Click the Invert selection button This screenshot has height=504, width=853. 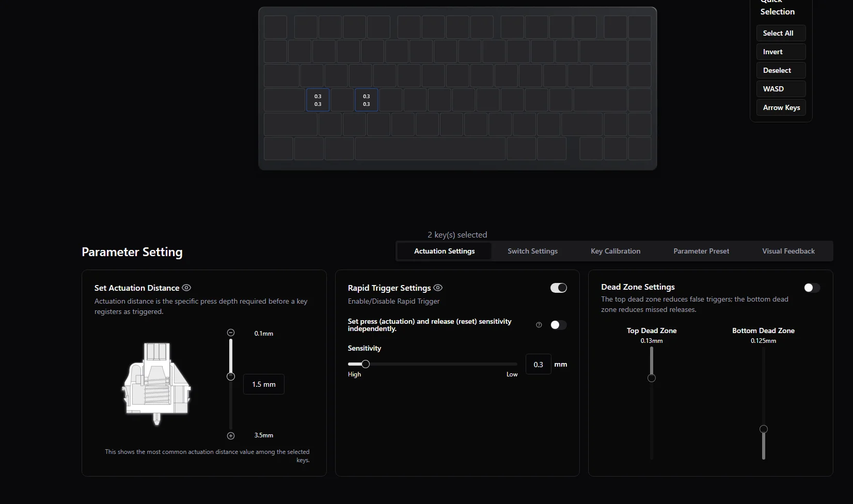[x=781, y=52]
